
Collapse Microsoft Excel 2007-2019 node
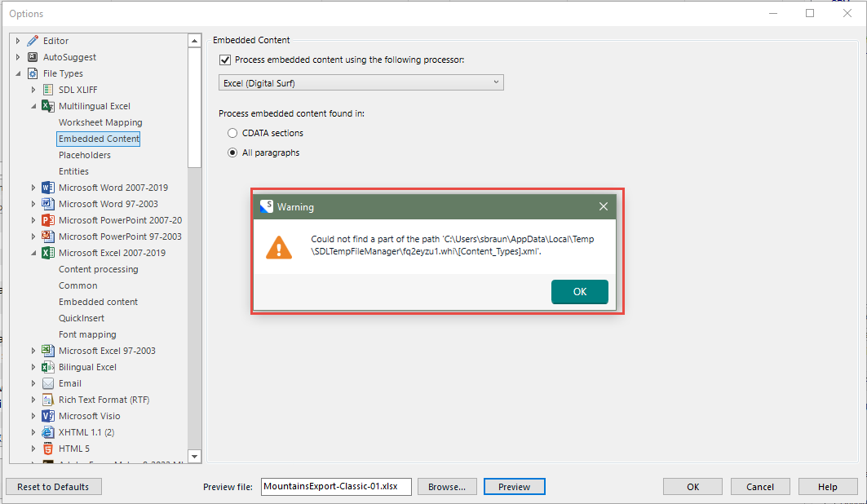(33, 253)
